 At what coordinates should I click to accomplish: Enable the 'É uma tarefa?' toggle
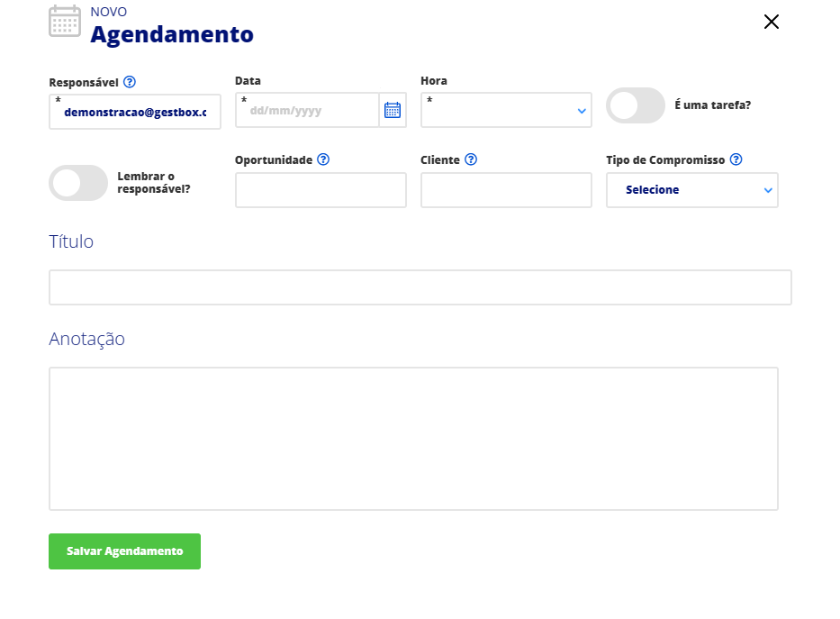[636, 105]
